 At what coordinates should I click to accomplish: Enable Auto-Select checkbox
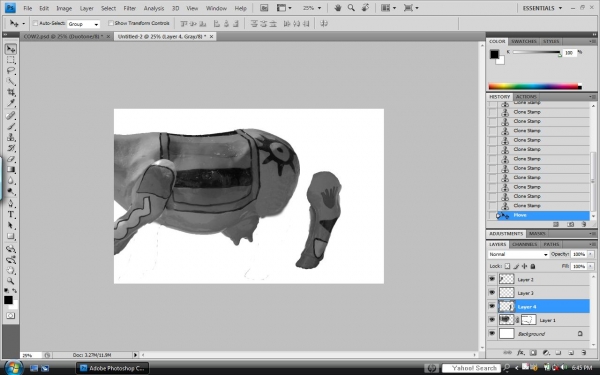pos(36,23)
